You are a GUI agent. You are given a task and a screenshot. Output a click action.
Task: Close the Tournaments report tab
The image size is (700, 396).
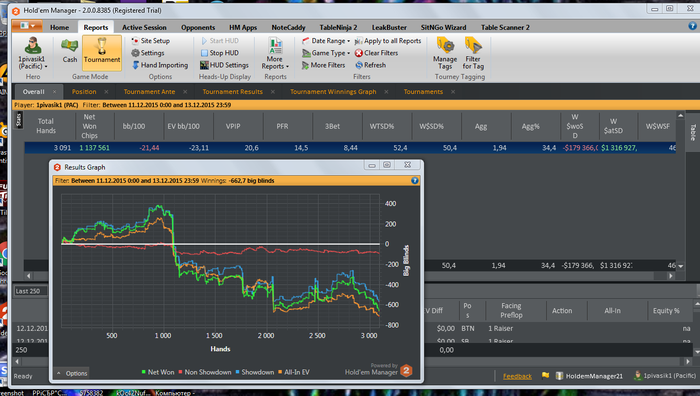(x=453, y=92)
